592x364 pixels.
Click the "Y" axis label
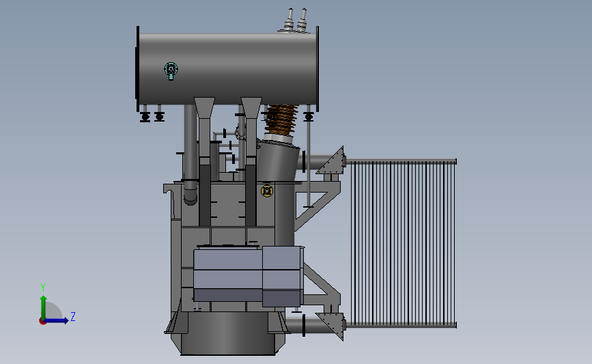(43, 288)
